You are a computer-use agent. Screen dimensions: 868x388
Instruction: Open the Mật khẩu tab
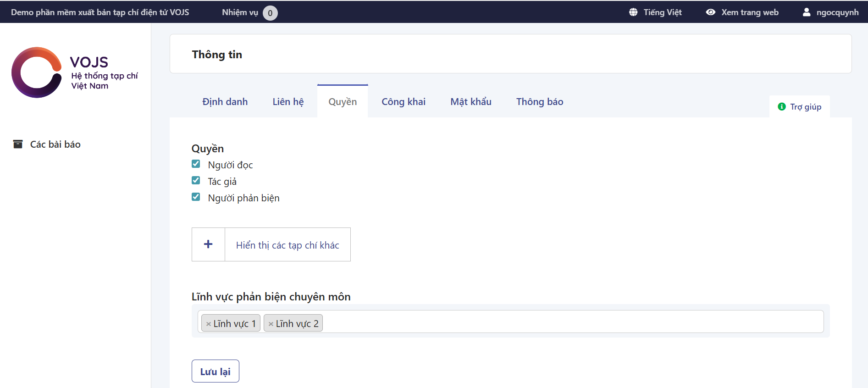[x=470, y=102]
